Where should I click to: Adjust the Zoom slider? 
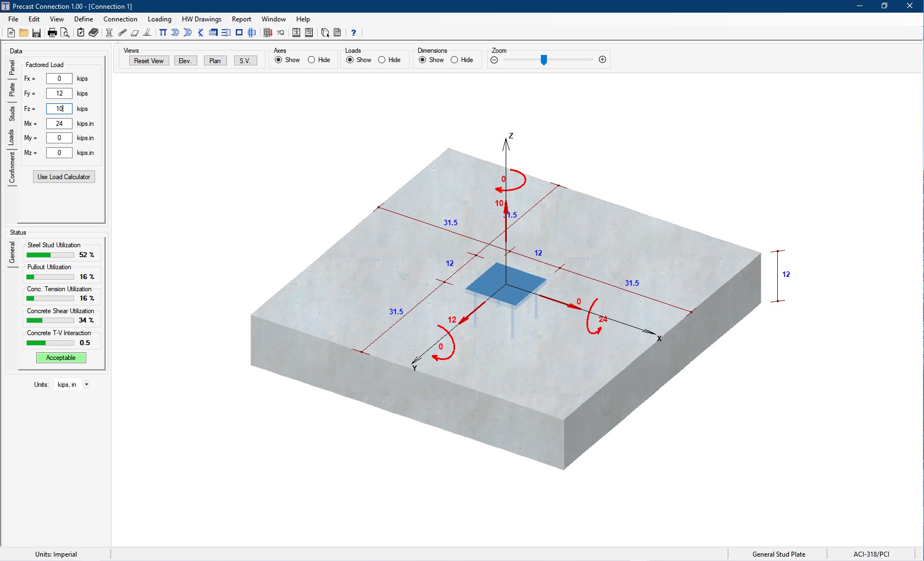tap(544, 59)
